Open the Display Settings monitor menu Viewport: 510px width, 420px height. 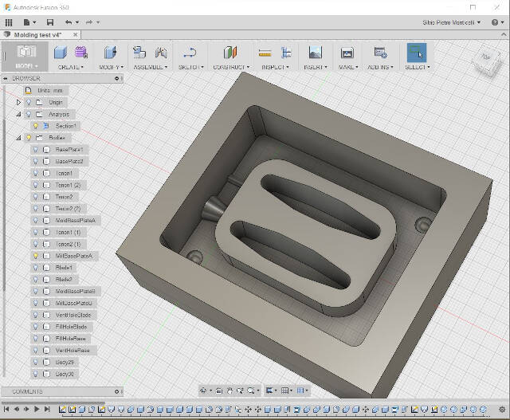tap(270, 391)
